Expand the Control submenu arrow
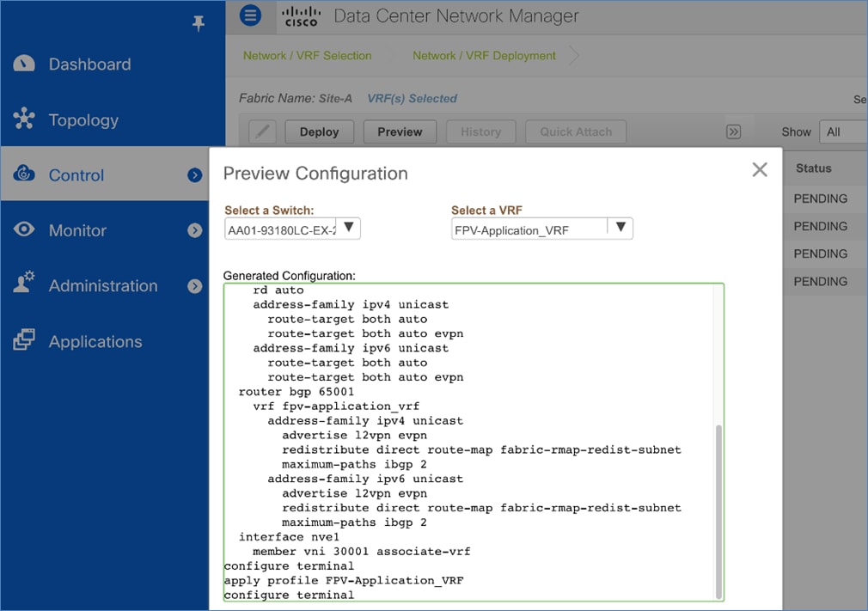The width and height of the screenshot is (868, 611). tap(194, 175)
